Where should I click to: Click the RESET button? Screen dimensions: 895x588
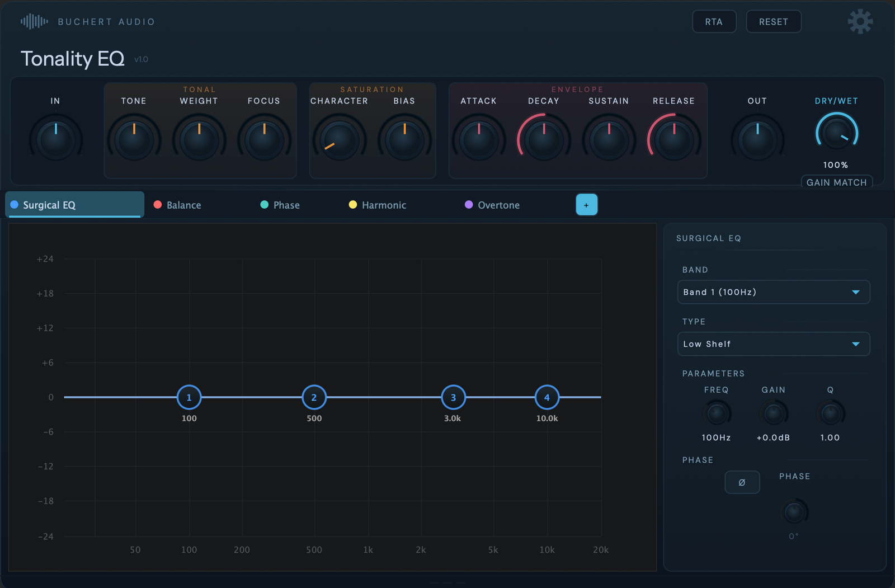[x=773, y=21]
